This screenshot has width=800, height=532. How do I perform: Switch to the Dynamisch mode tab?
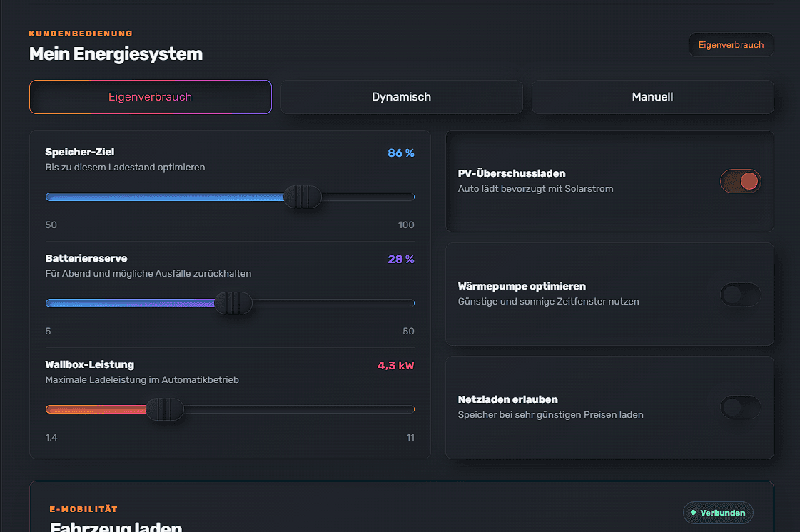[x=402, y=97]
